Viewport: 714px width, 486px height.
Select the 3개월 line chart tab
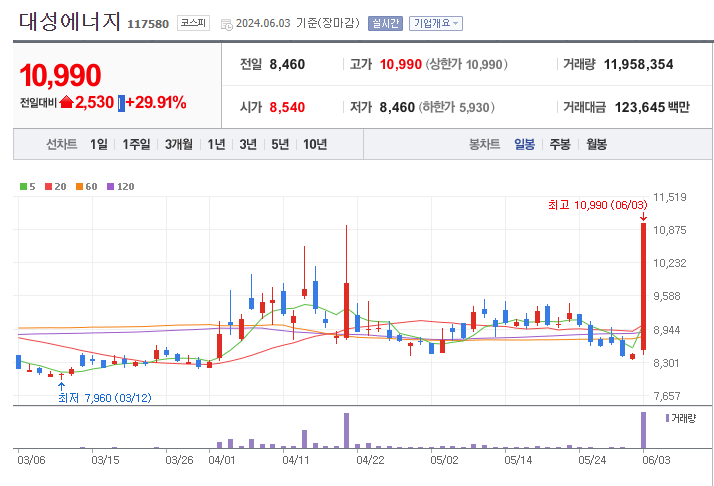tap(178, 144)
